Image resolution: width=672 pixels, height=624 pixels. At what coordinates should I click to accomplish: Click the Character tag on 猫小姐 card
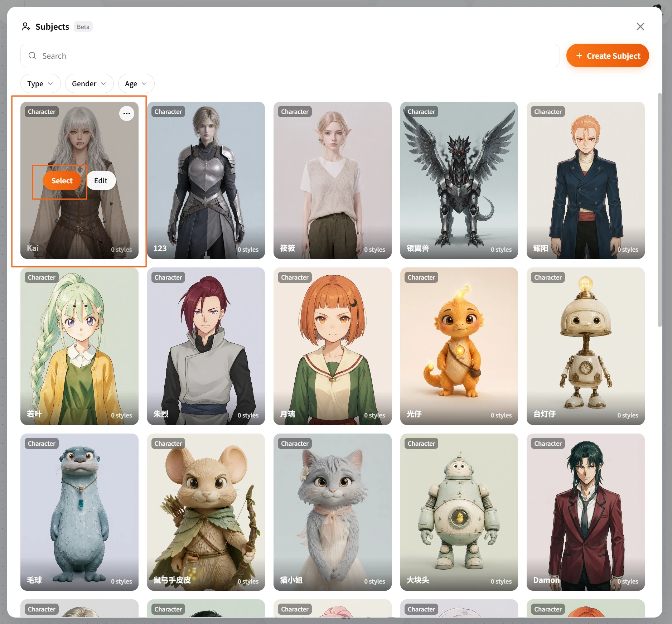pos(295,444)
